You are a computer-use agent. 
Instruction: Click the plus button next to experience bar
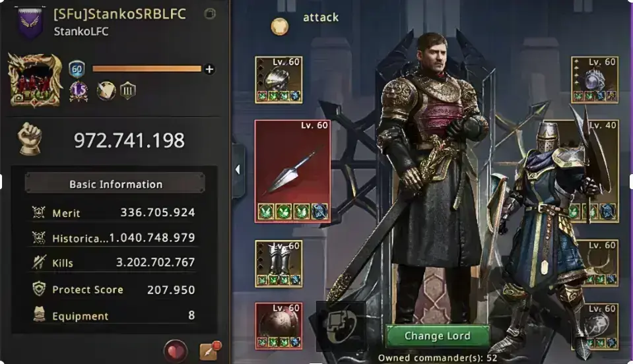click(209, 69)
